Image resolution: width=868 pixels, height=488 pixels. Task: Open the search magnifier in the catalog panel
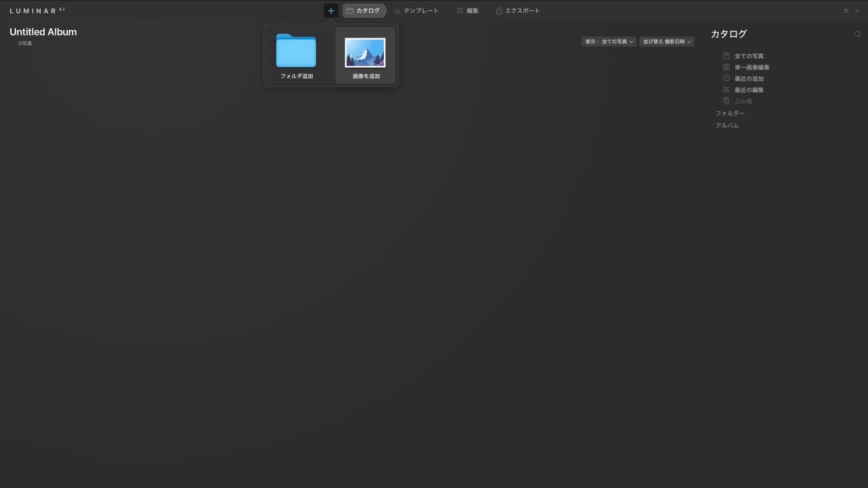coord(857,34)
